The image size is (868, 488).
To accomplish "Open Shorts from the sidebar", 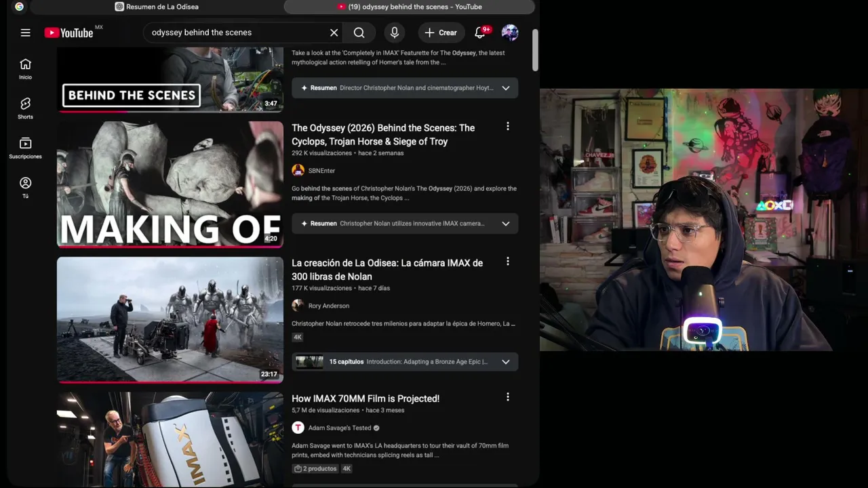I will click(25, 108).
